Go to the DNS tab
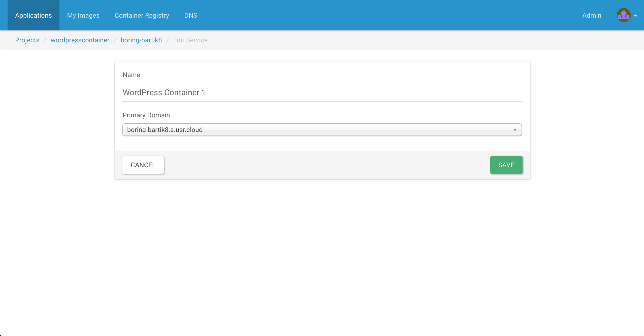 pyautogui.click(x=191, y=15)
